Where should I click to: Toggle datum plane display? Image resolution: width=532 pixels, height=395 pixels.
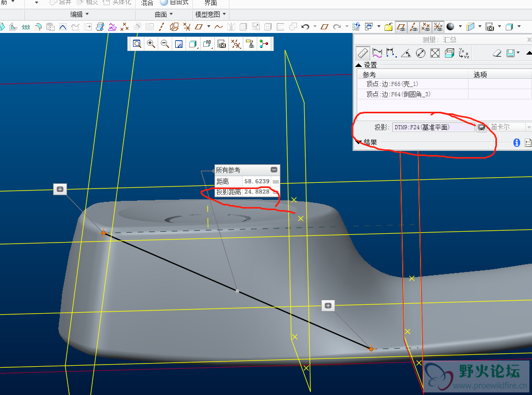coord(401,27)
